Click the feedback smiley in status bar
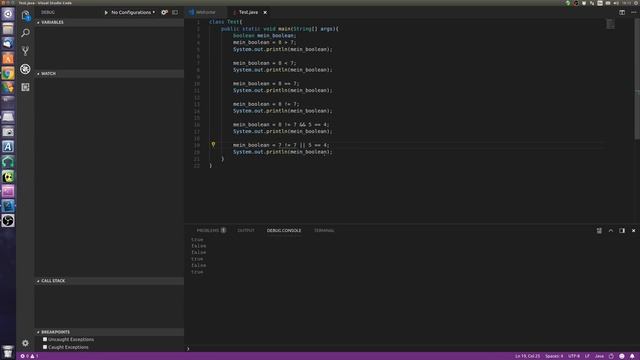 pyautogui.click(x=622, y=356)
